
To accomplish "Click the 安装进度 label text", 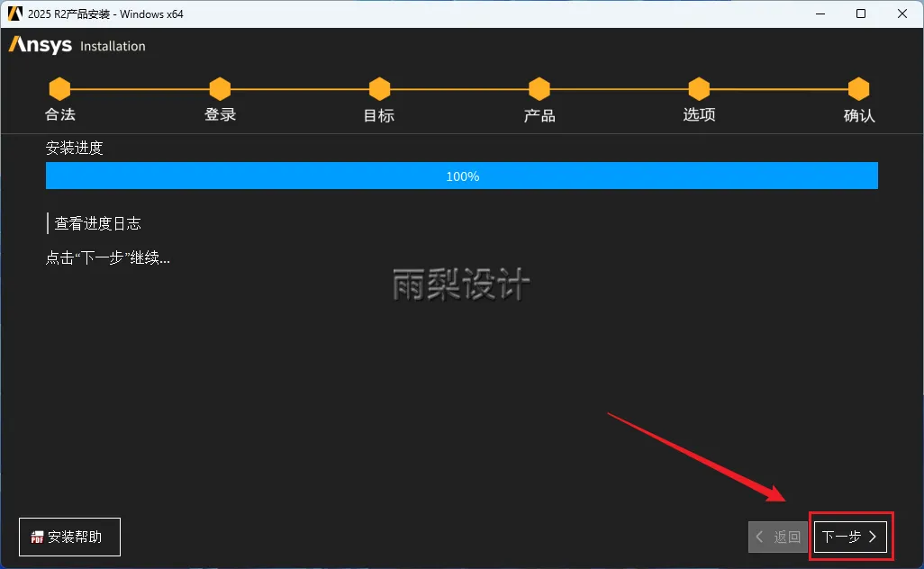I will coord(74,148).
